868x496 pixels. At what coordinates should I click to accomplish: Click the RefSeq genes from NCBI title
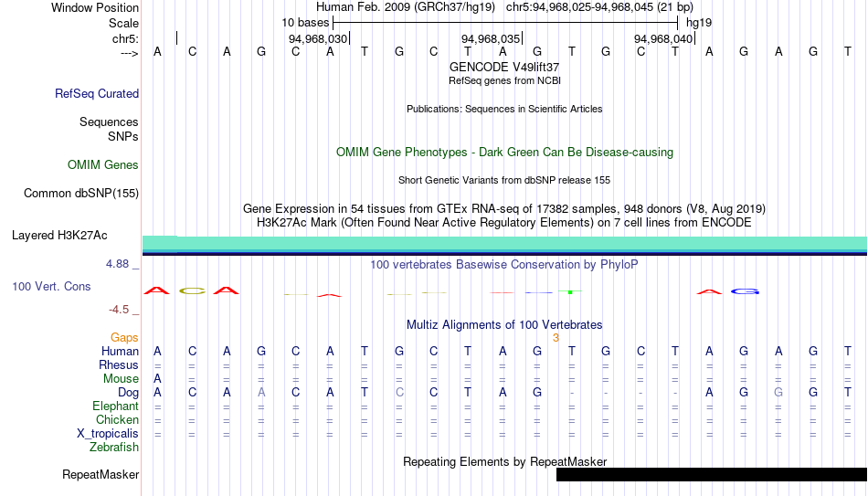[504, 80]
